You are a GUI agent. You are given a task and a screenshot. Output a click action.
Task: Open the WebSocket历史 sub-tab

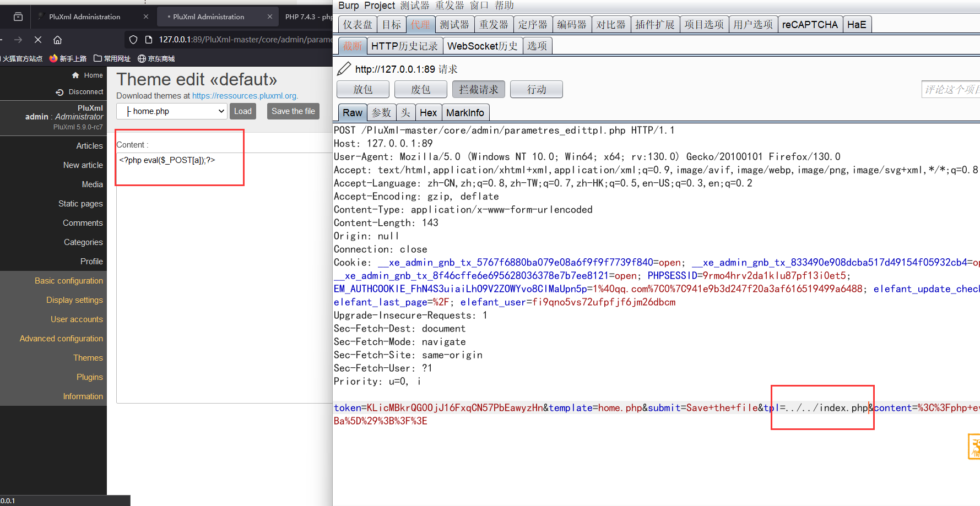pyautogui.click(x=483, y=46)
